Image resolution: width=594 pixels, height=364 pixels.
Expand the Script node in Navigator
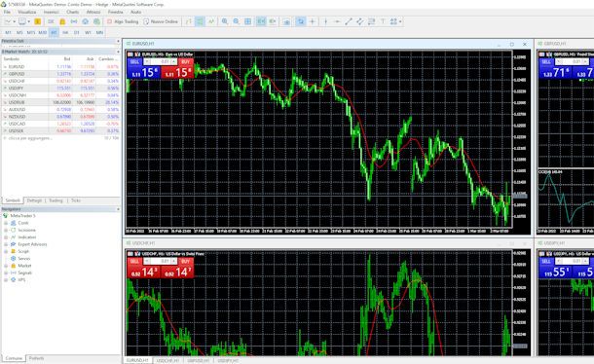6,251
